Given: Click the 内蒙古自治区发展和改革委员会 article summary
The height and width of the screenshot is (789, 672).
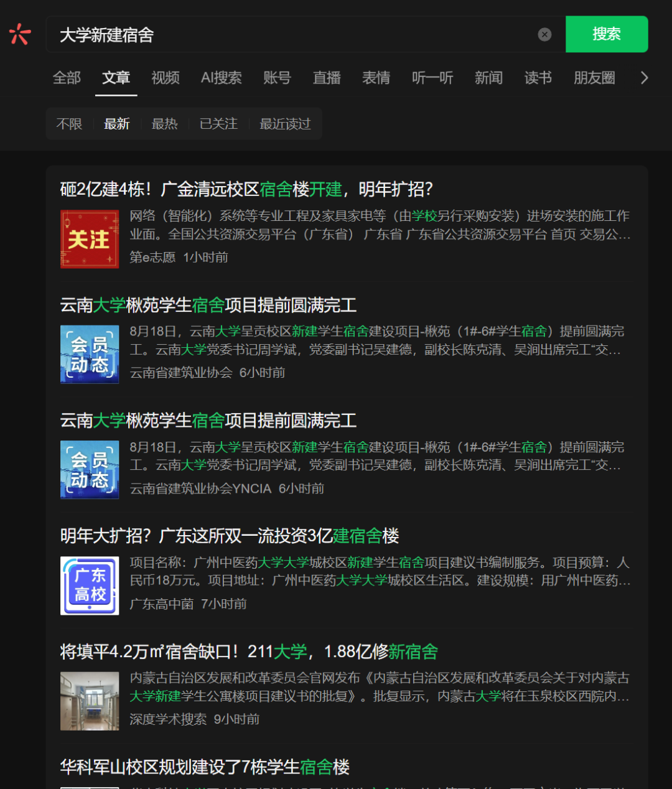Looking at the screenshot, I should click(x=380, y=687).
